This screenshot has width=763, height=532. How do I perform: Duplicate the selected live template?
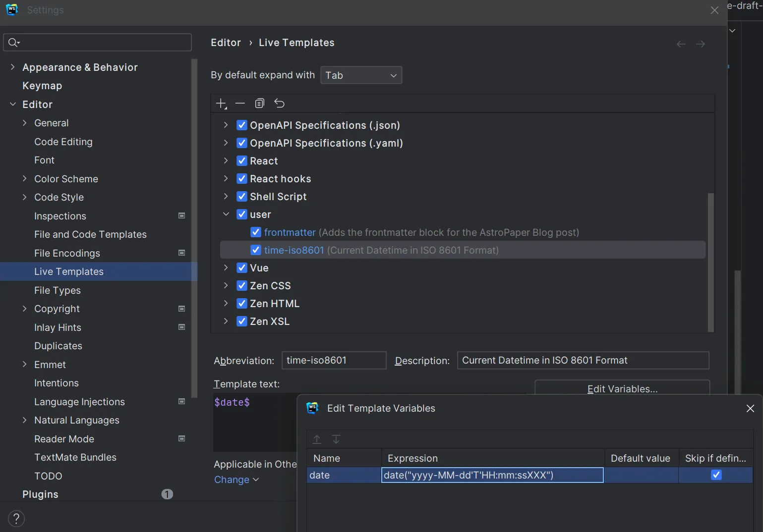pyautogui.click(x=260, y=104)
